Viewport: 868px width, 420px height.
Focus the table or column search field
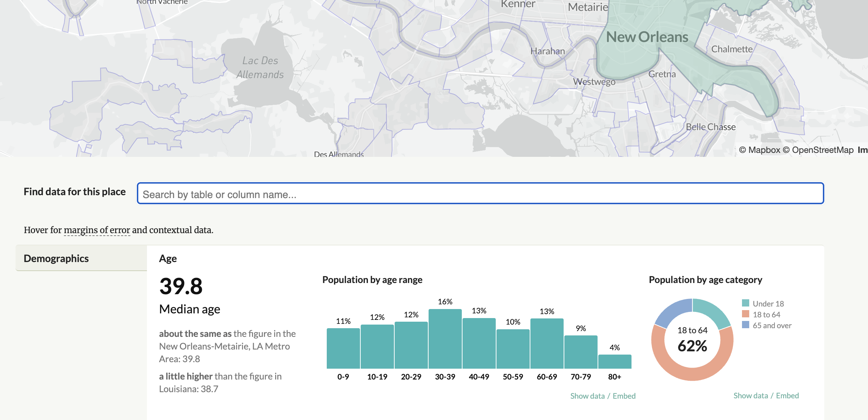pyautogui.click(x=480, y=194)
